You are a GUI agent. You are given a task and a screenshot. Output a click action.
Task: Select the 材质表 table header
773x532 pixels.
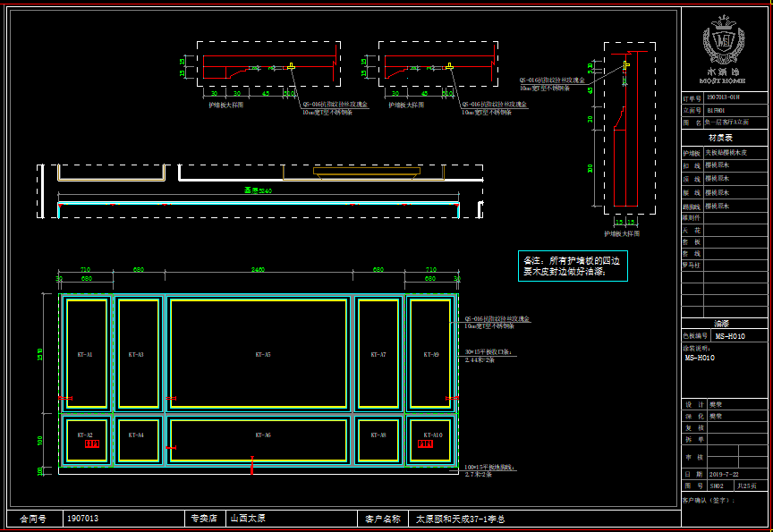coord(723,138)
